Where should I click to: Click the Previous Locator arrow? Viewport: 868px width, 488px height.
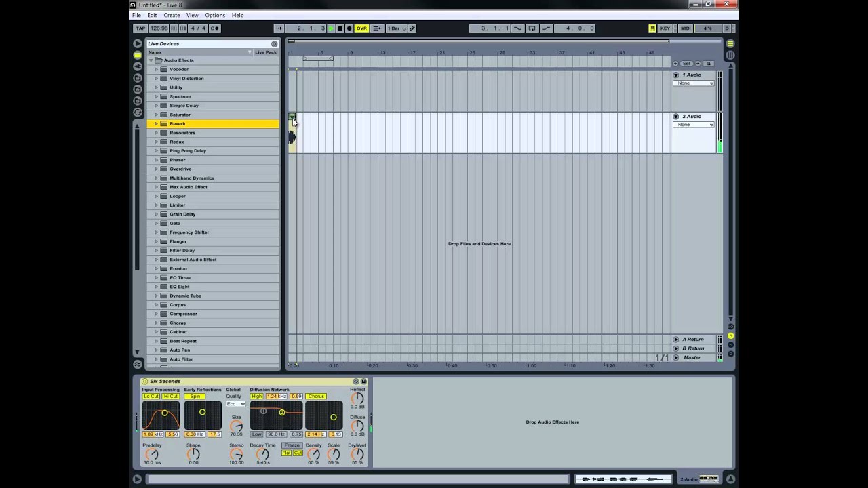(675, 63)
